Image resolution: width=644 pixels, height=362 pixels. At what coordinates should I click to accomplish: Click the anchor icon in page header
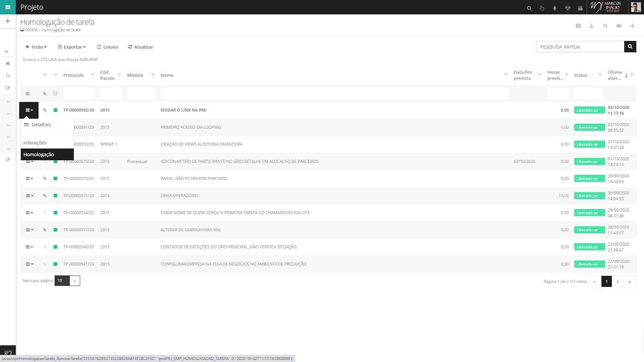(x=592, y=26)
